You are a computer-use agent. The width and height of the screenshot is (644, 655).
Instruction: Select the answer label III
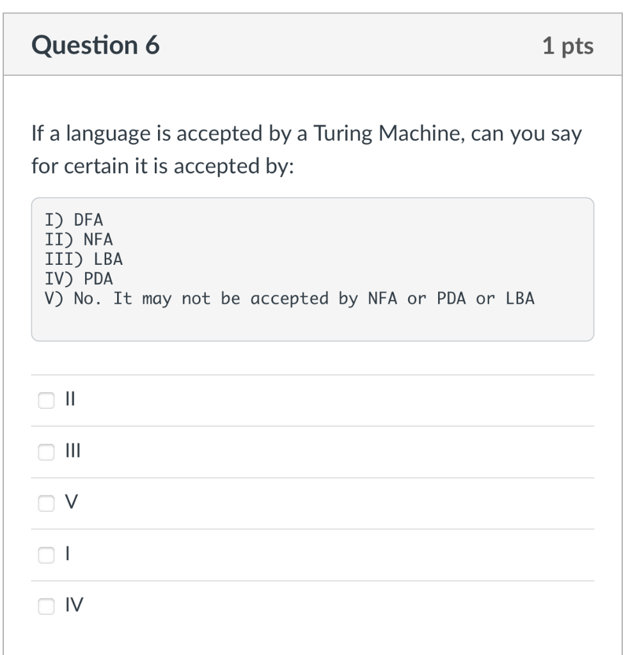click(72, 451)
